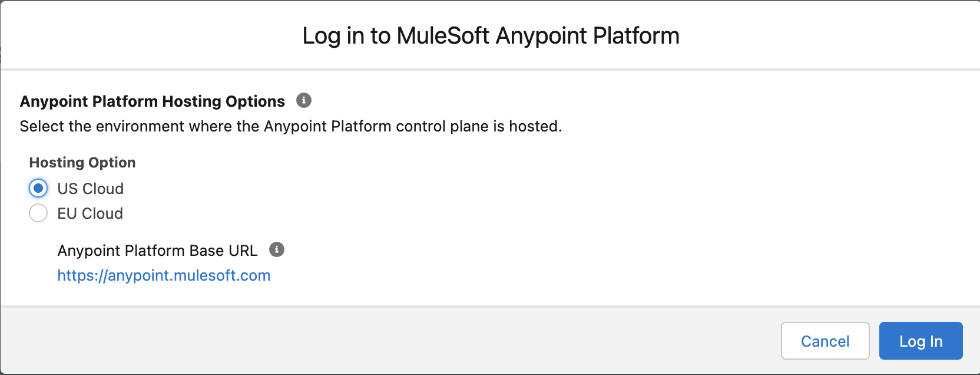Click the gray information circle near the hosting heading
Image resolution: width=980 pixels, height=375 pixels.
[303, 100]
